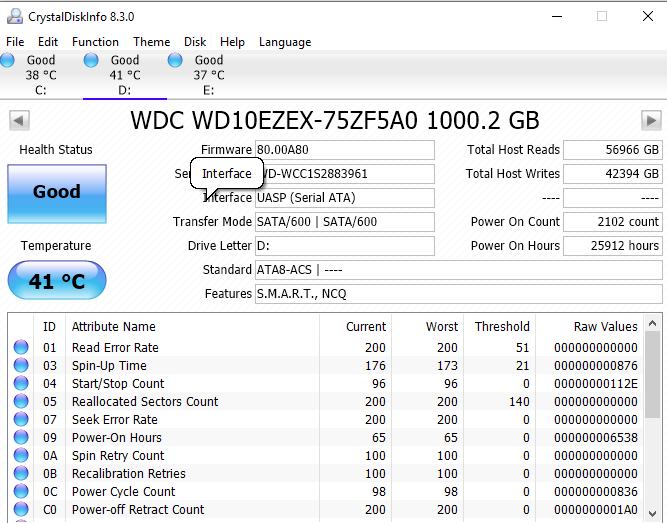Screen dimensions: 667x523
Task: Select the E: drive status orb
Action: (176, 61)
